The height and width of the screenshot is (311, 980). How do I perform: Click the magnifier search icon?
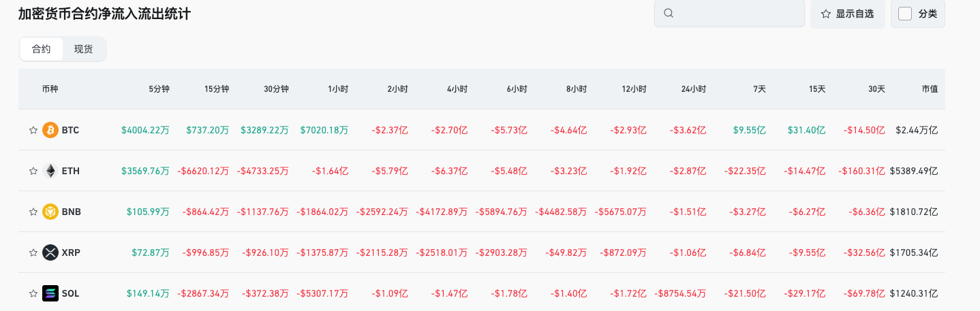coord(669,14)
